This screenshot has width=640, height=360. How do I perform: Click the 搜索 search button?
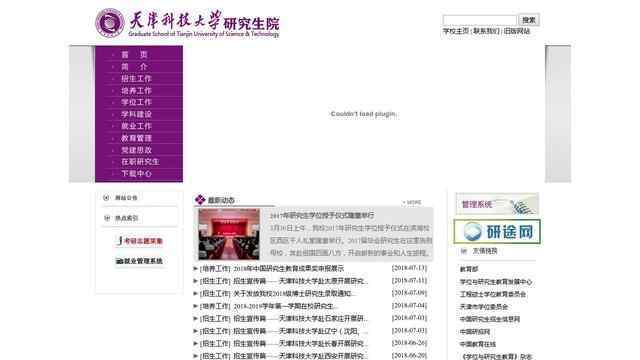pos(529,20)
